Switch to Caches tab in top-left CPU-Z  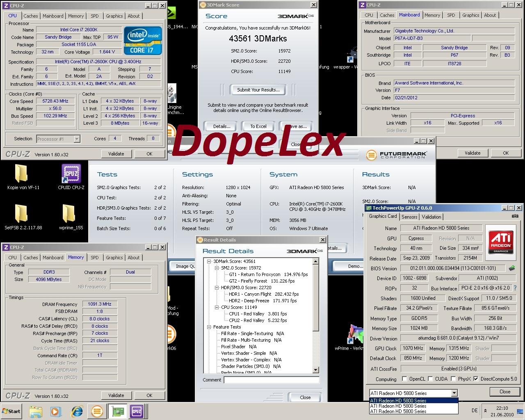(x=31, y=16)
